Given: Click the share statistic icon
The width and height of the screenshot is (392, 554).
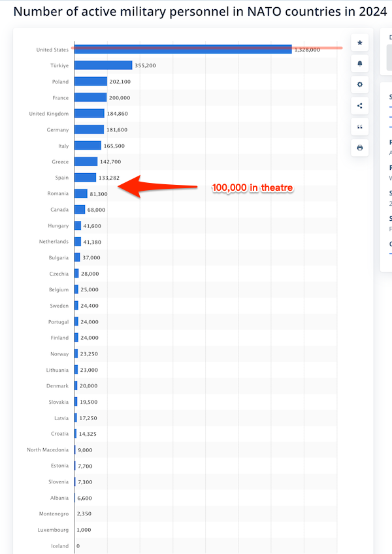Looking at the screenshot, I should pyautogui.click(x=359, y=106).
